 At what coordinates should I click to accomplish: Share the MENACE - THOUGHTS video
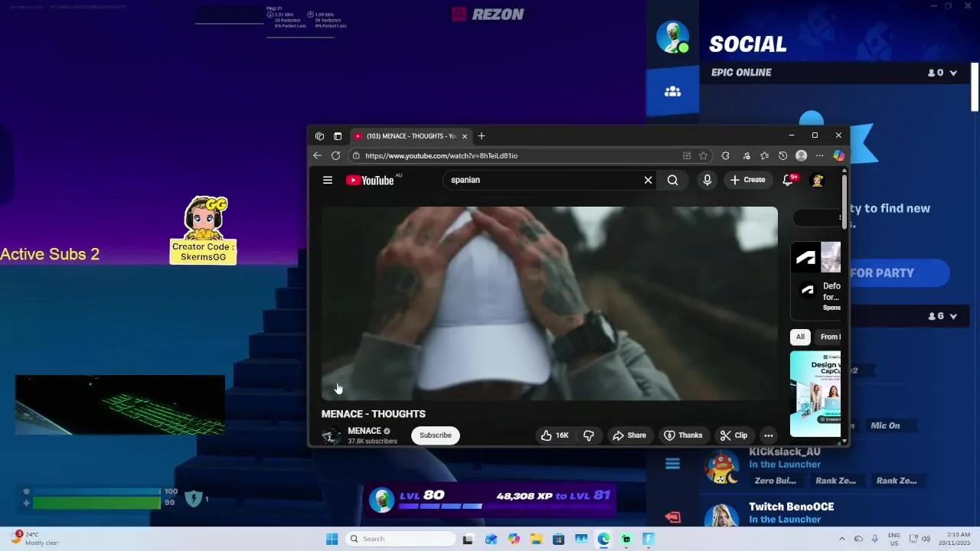[x=629, y=435]
